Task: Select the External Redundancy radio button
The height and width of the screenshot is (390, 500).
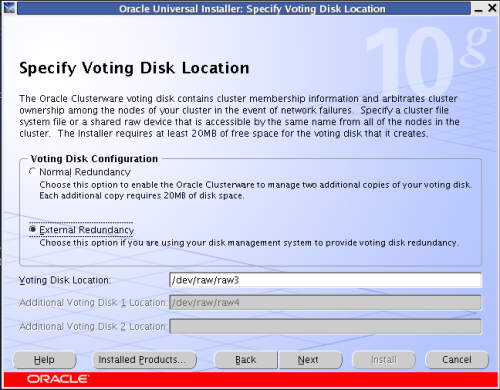Action: tap(33, 230)
